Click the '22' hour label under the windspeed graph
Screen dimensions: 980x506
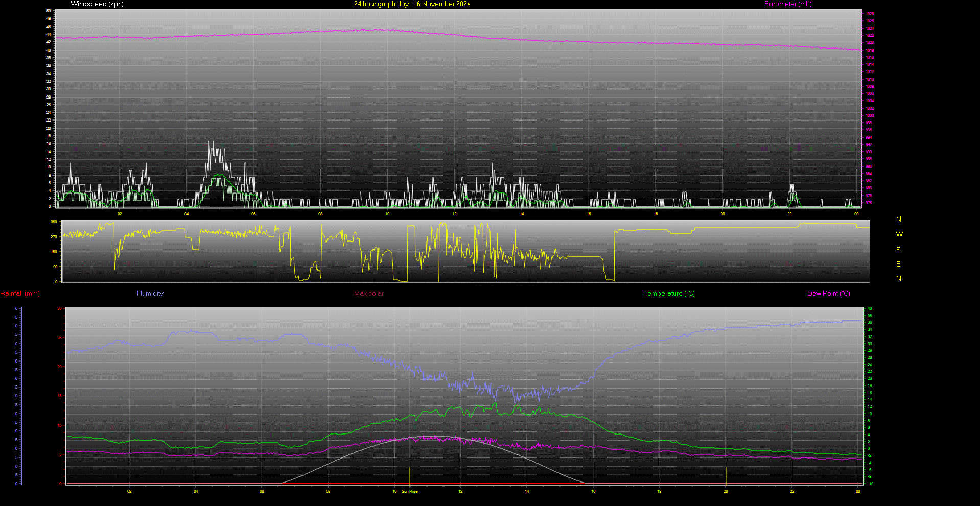(x=789, y=214)
